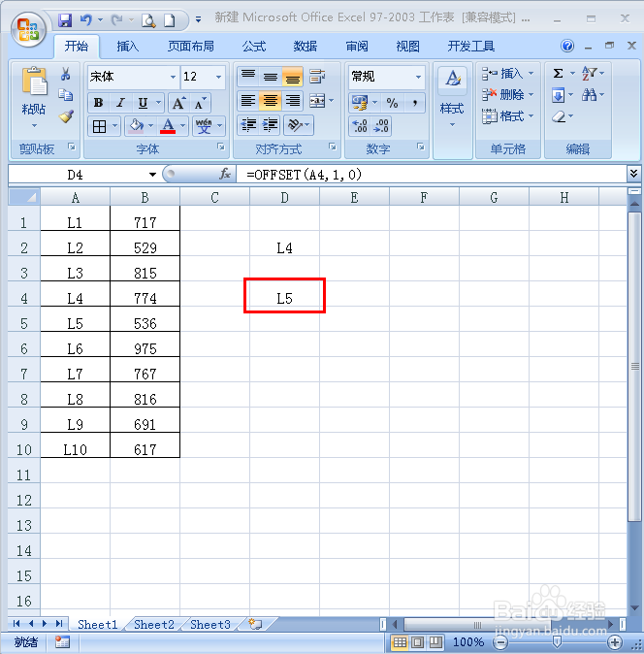
Task: Copy selection icon in clipboard group
Action: coord(65,95)
